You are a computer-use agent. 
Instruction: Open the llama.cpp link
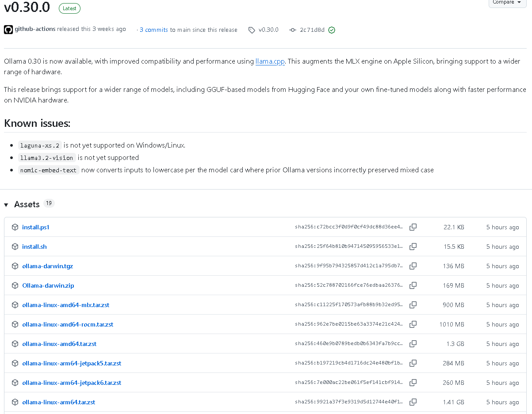(x=270, y=61)
